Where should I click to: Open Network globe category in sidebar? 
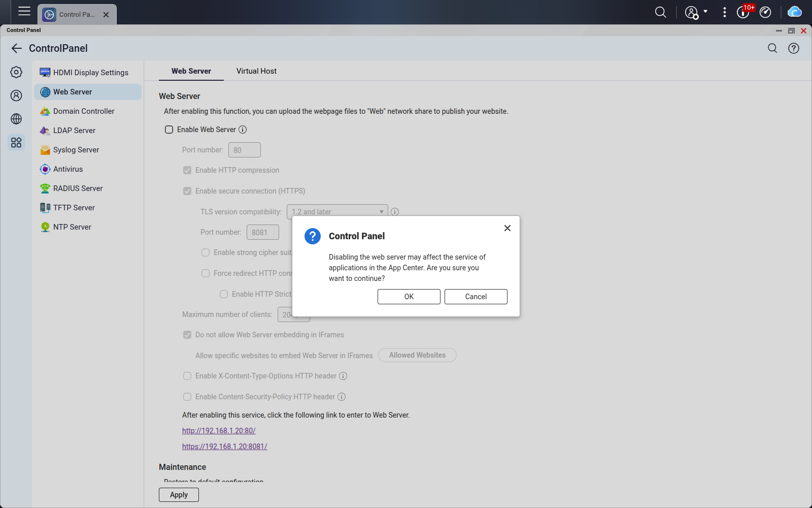tap(16, 119)
